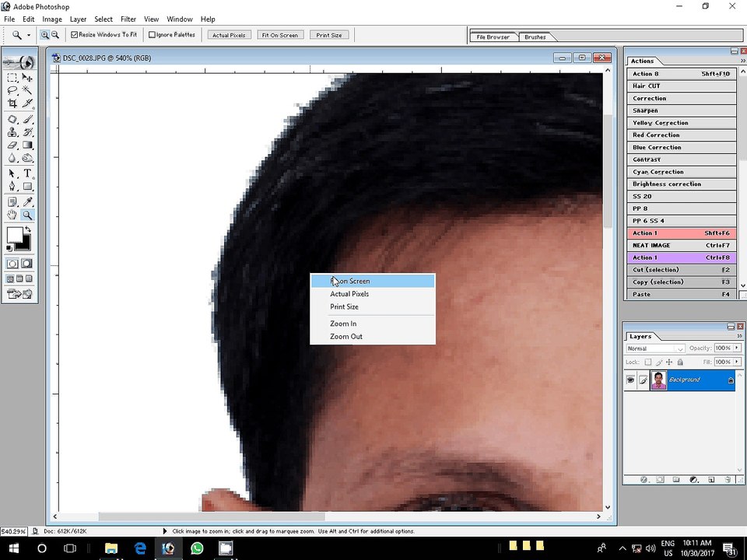Open the Zoom tool preset picker arrow
Screen dimensions: 747x560
[x=29, y=35]
